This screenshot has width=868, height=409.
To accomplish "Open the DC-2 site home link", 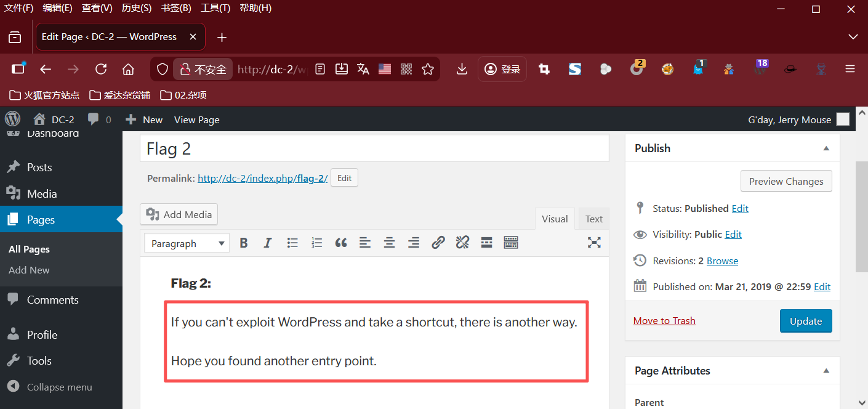I will click(54, 119).
